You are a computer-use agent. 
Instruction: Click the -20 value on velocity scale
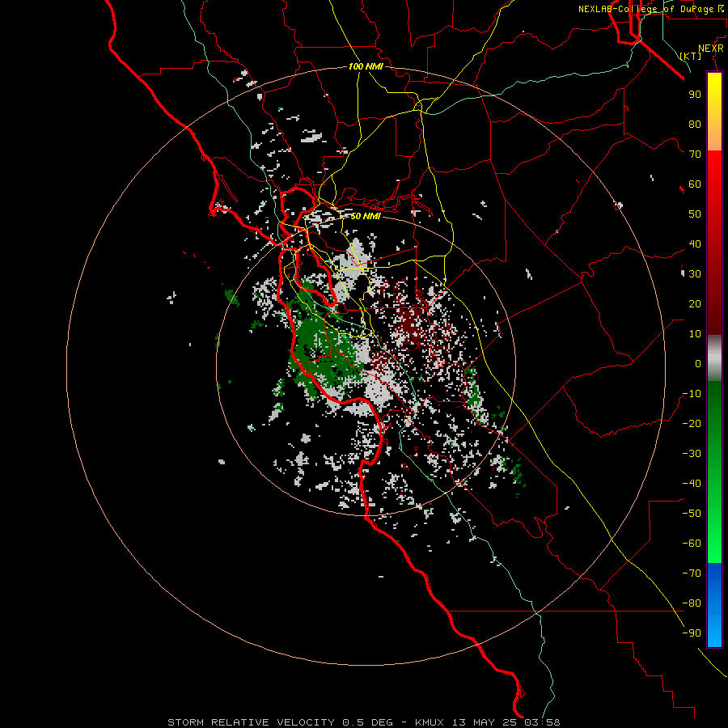pyautogui.click(x=692, y=423)
